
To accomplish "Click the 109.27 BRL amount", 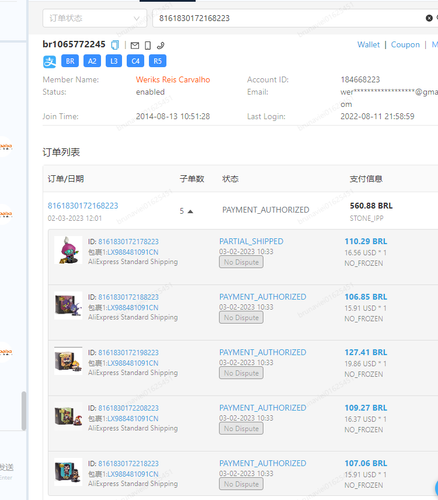I will click(366, 408).
